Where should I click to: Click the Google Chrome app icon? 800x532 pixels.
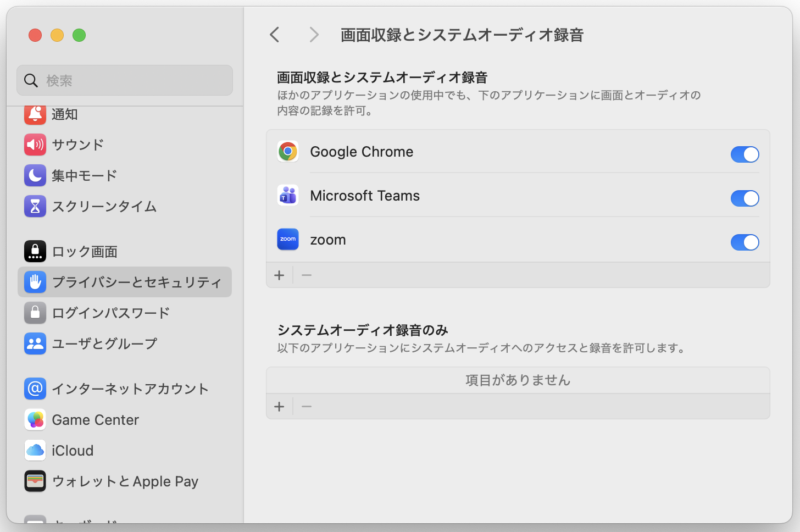(288, 151)
